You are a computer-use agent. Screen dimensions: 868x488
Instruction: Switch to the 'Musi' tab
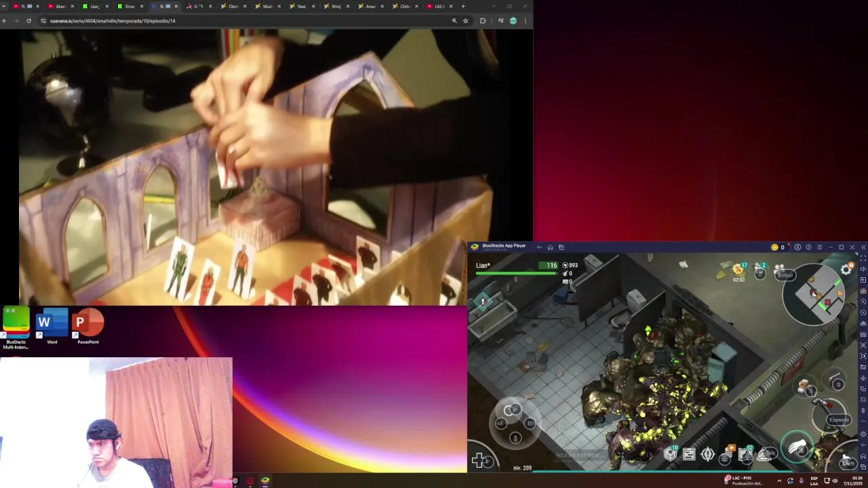[x=267, y=6]
